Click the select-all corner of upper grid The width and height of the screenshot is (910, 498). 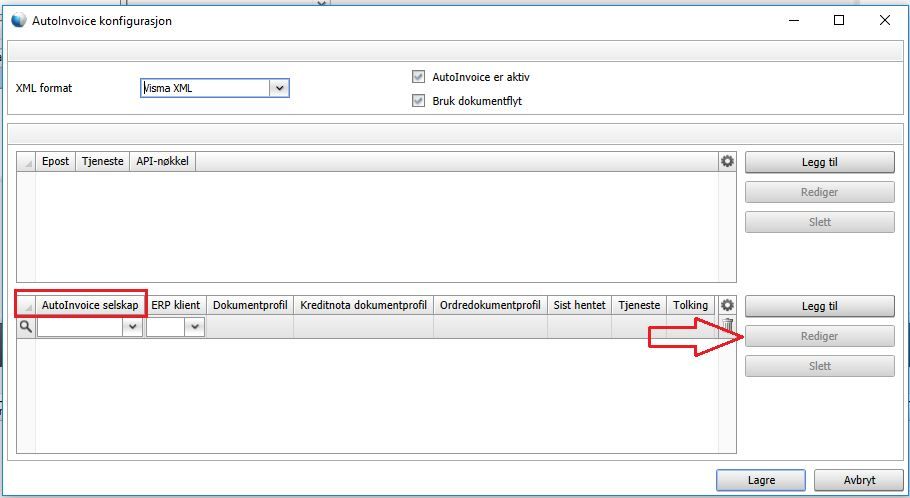(26, 161)
